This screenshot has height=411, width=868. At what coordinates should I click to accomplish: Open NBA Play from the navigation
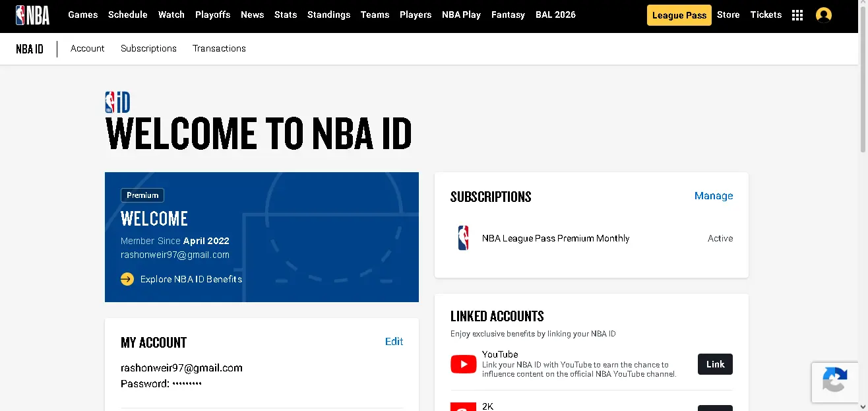pos(461,15)
